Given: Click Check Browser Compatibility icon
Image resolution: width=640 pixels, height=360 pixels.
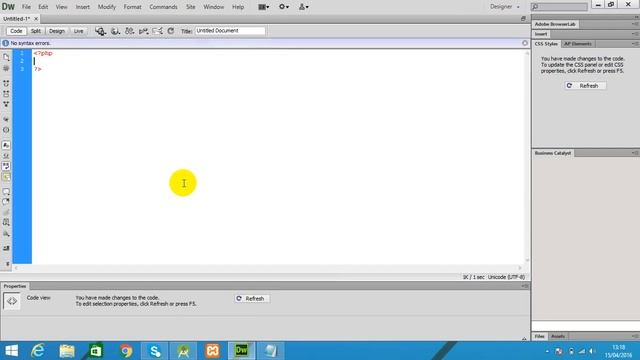Looking at the screenshot, I should pyautogui.click(x=157, y=31).
